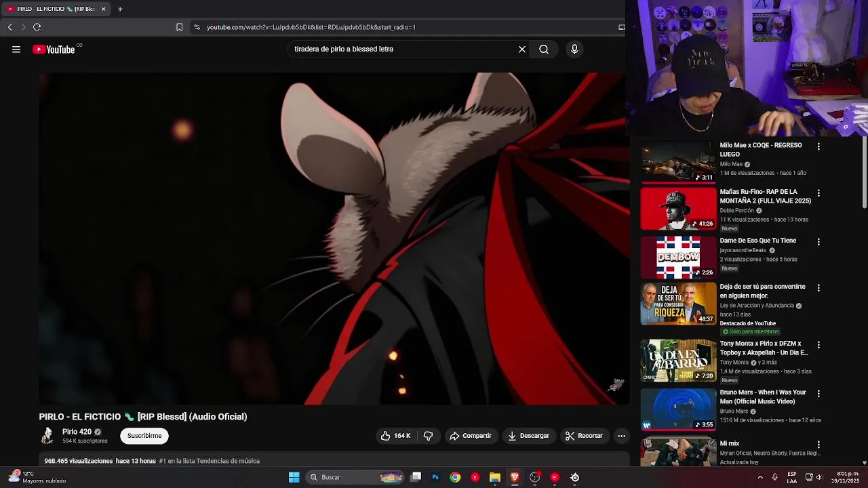Click jayocasonthebeats channel name
The width and height of the screenshot is (868, 488).
743,250
